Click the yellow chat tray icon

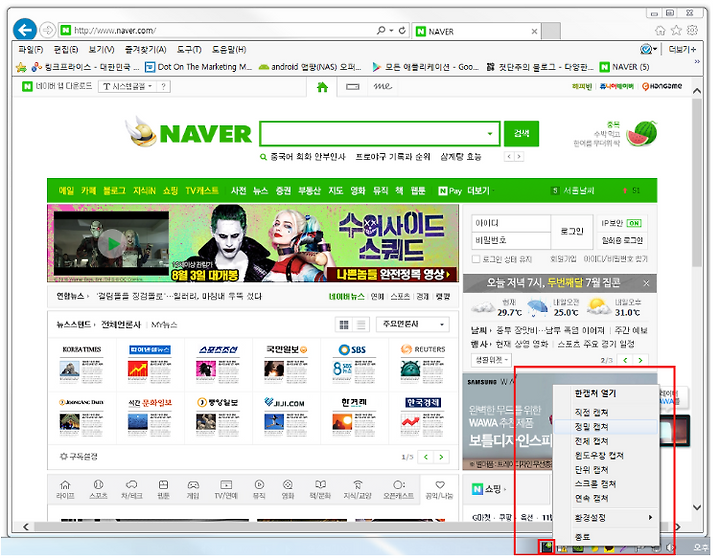(609, 549)
